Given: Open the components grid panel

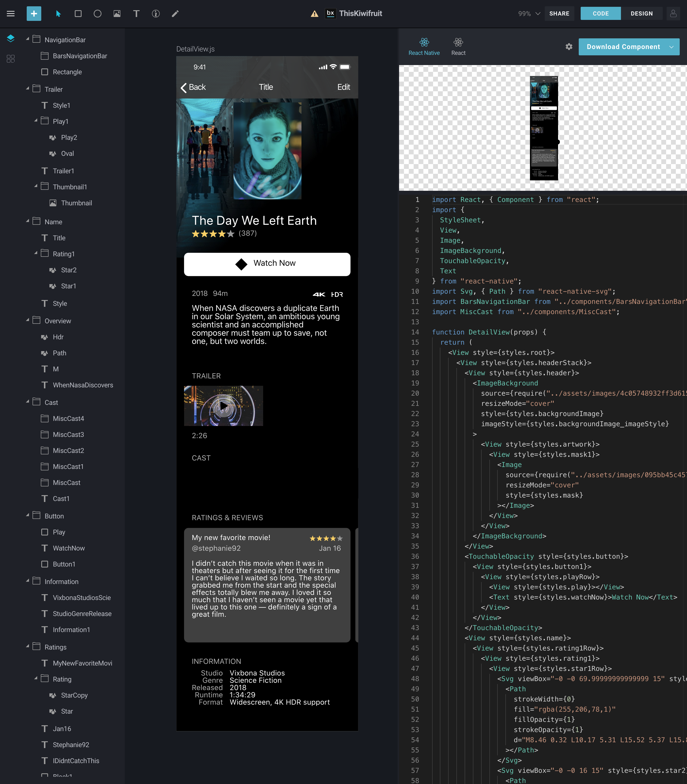Looking at the screenshot, I should point(11,59).
